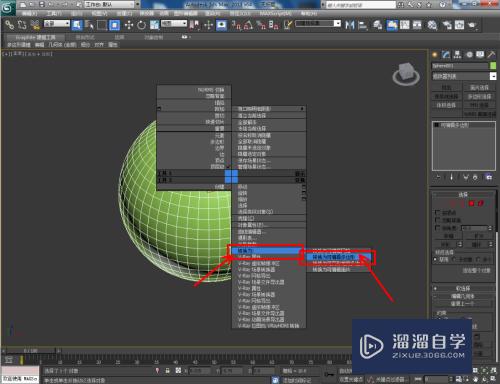Click the Sphere001 object name field

click(x=460, y=66)
